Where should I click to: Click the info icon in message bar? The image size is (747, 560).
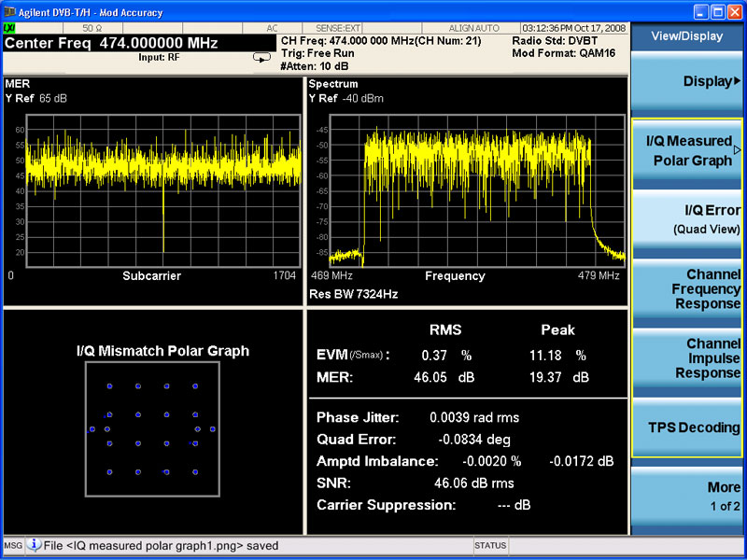click(34, 545)
